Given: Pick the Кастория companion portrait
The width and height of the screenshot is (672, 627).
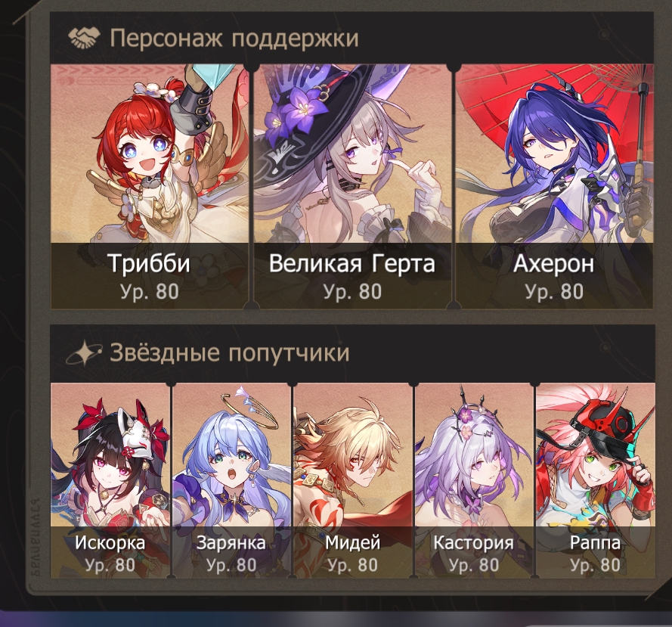Looking at the screenshot, I should point(474,480).
